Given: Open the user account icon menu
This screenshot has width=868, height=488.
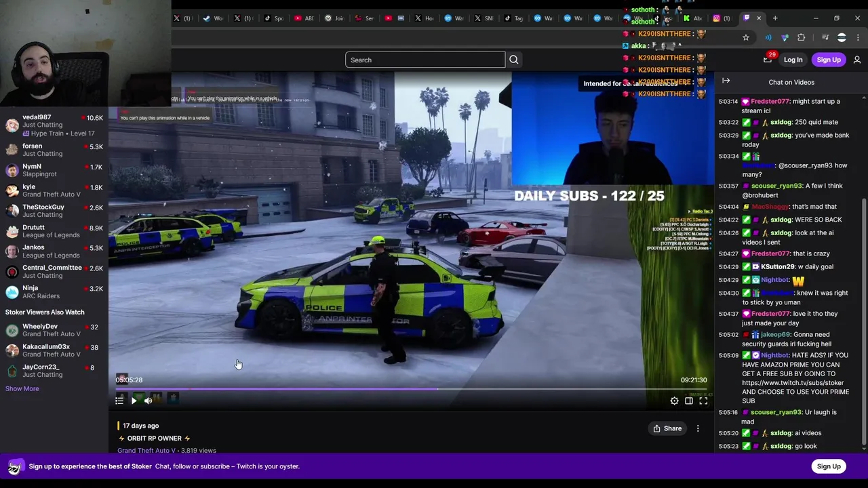Looking at the screenshot, I should pyautogui.click(x=857, y=60).
